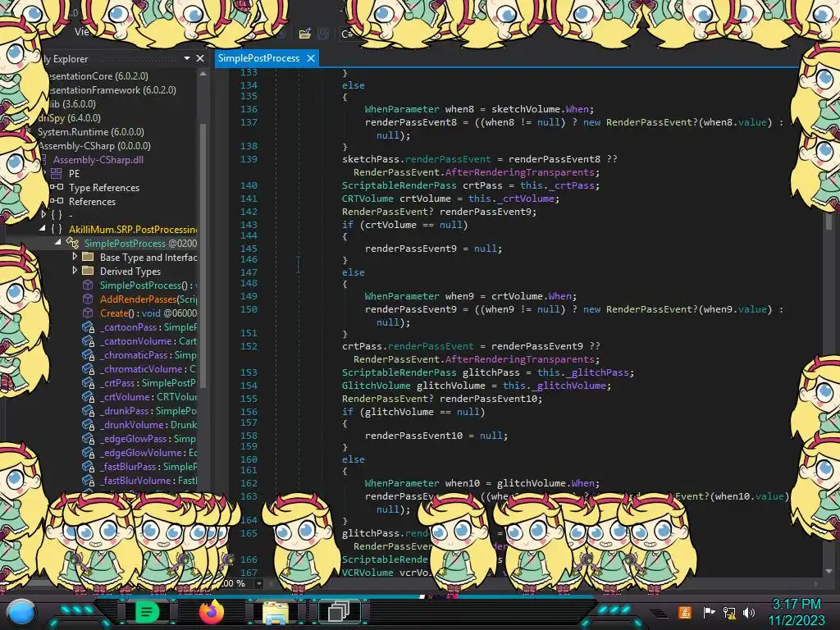Go to the CRTVolume type on line 141
Image resolution: width=840 pixels, height=630 pixels.
367,199
